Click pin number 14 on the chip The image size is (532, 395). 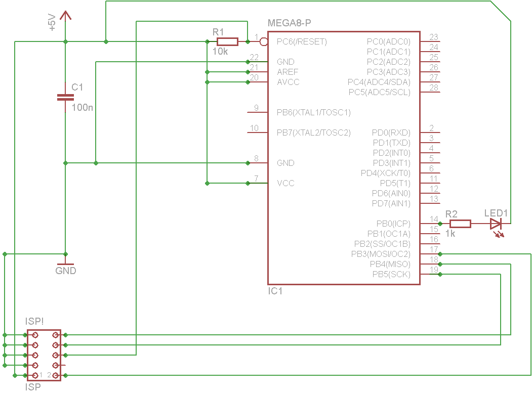pyautogui.click(x=434, y=219)
